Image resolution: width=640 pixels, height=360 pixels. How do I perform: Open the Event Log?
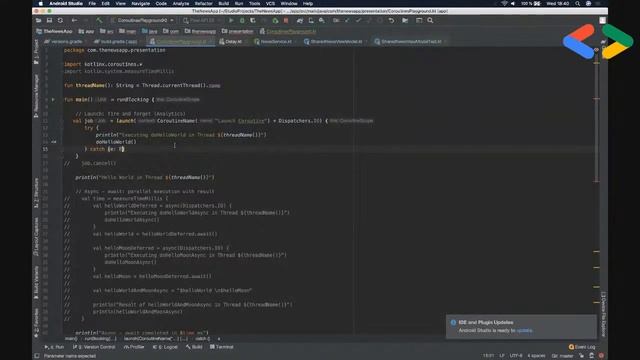(582, 347)
